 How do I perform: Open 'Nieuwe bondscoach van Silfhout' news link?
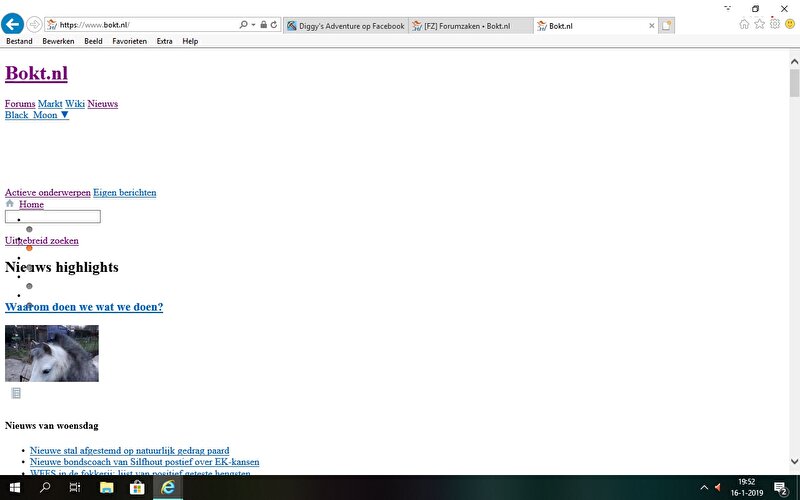click(144, 462)
